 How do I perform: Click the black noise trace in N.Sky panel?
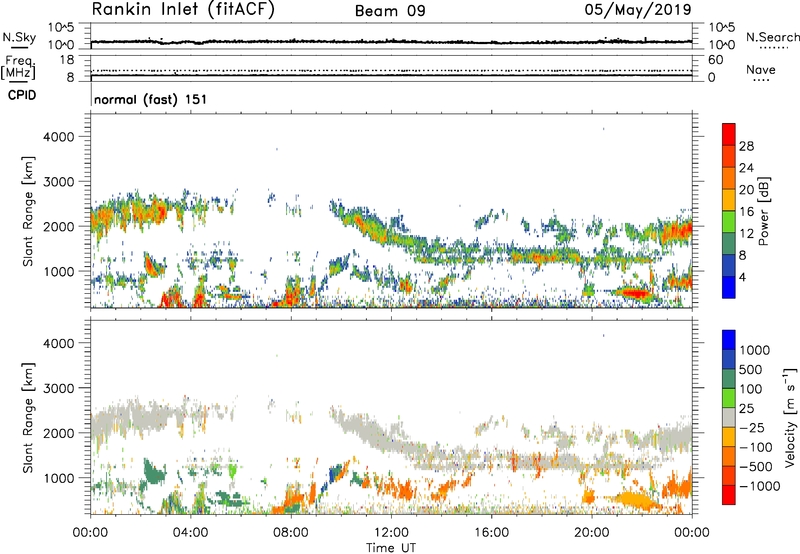pos(391,41)
